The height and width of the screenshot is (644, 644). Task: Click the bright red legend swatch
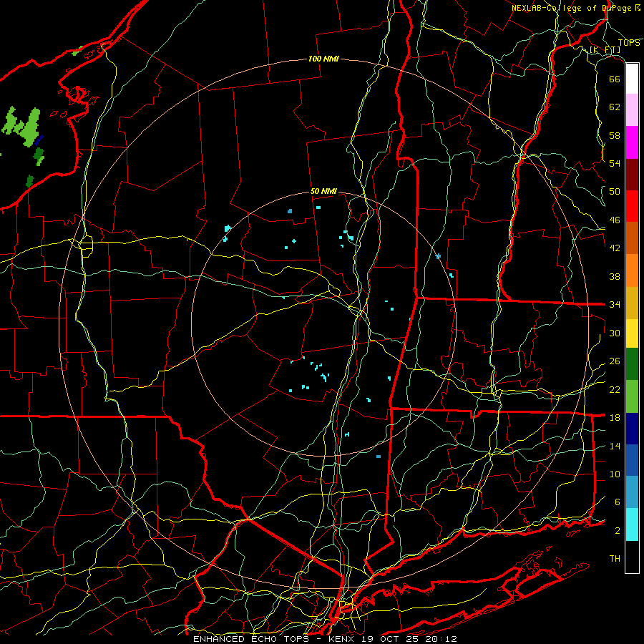[x=632, y=206]
